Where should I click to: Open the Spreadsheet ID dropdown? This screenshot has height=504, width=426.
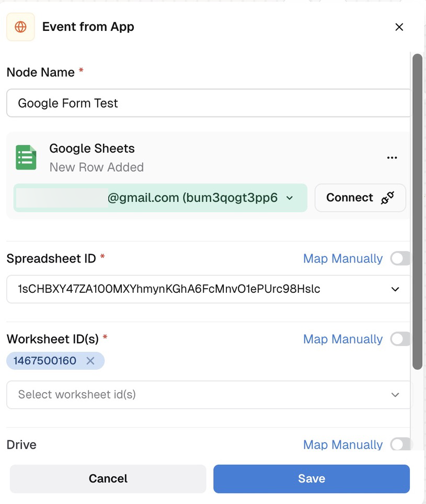coord(208,289)
